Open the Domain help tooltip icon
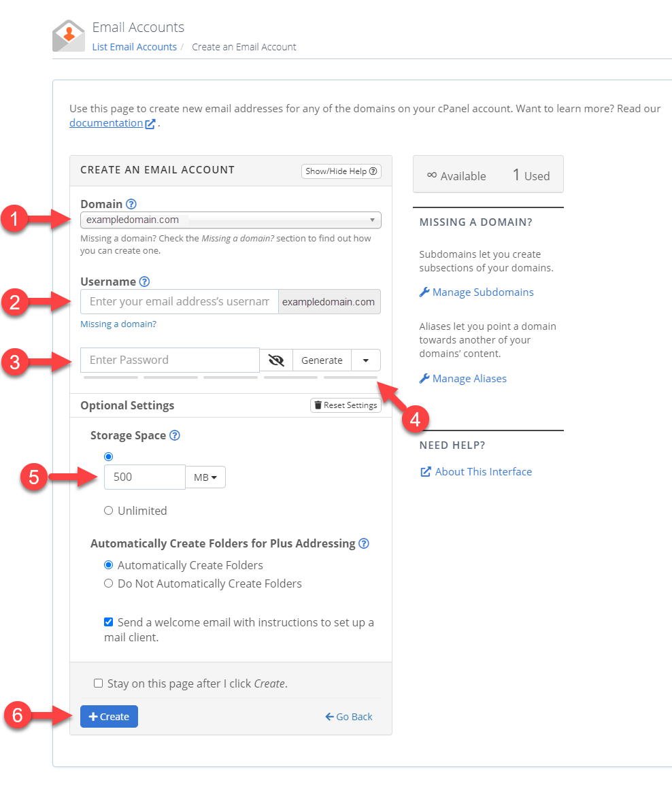 [130, 203]
